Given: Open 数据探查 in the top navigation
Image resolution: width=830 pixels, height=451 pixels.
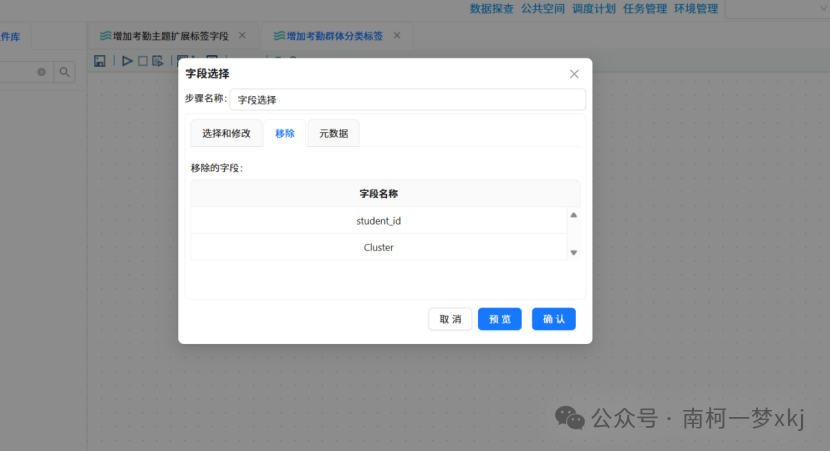Looking at the screenshot, I should tap(492, 8).
